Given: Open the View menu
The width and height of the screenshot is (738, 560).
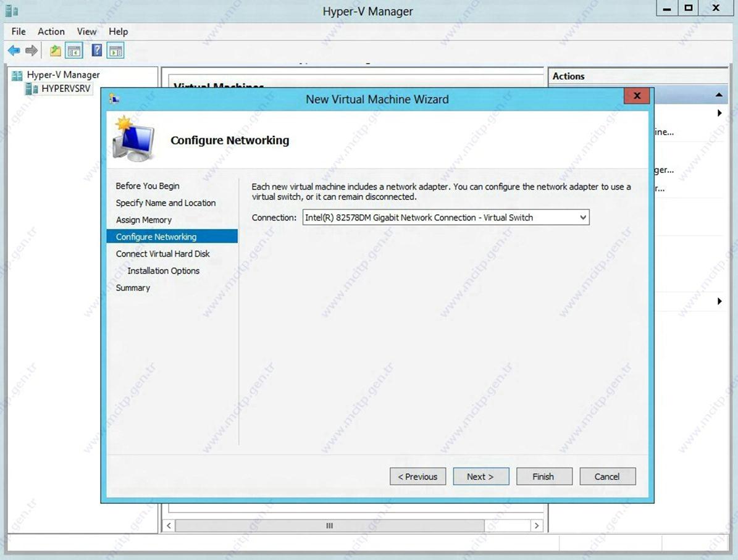Looking at the screenshot, I should pos(86,31).
